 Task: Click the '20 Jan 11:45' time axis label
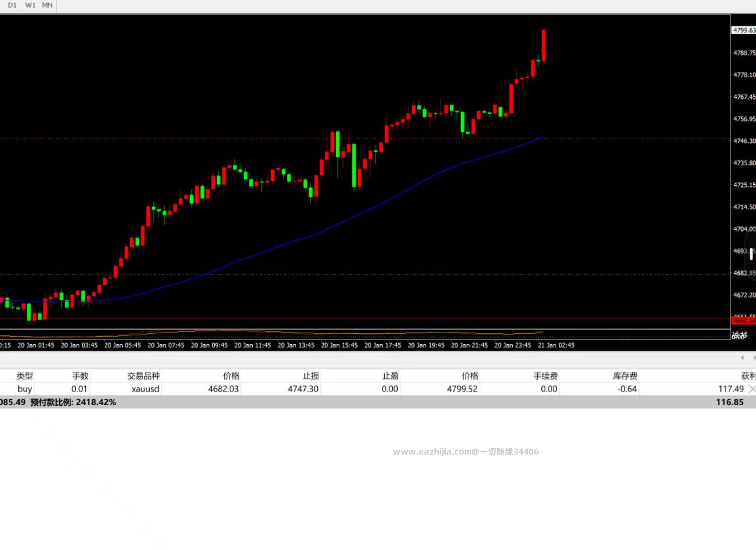[x=253, y=345]
